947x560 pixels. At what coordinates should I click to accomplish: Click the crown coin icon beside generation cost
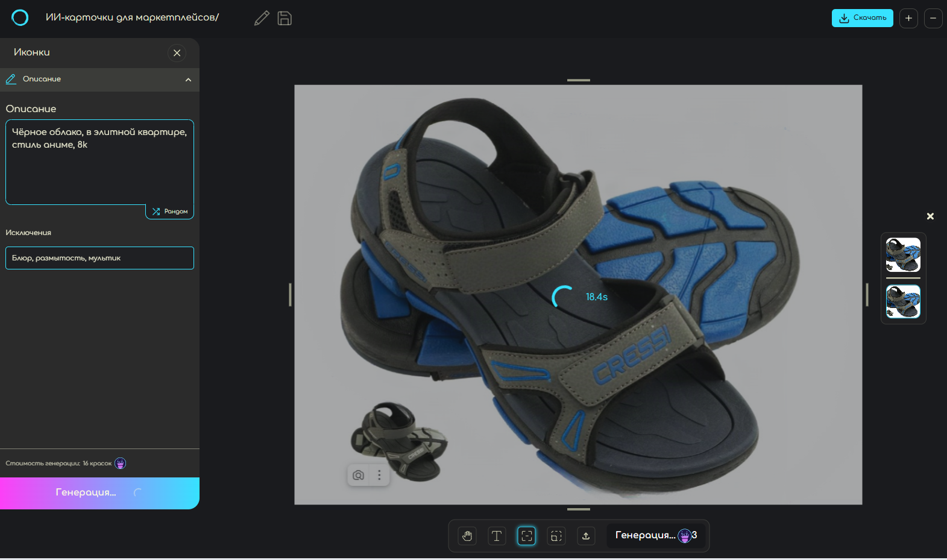coord(121,464)
